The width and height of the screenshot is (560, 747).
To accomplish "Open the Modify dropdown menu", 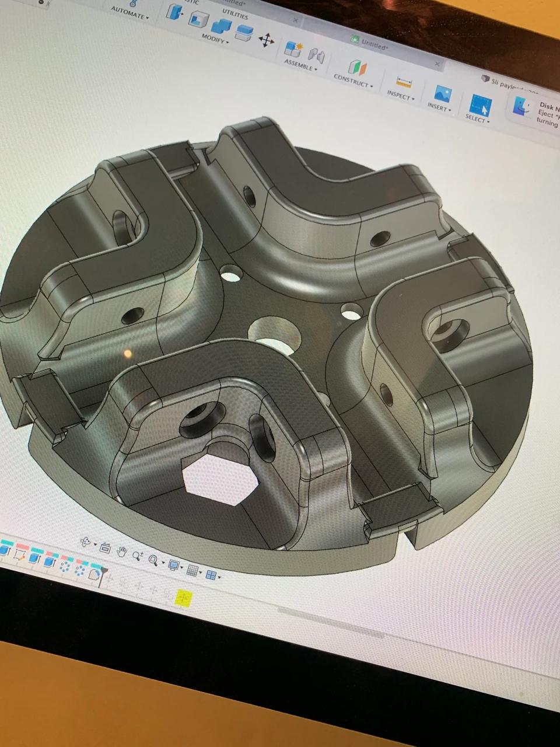I will pos(215,39).
